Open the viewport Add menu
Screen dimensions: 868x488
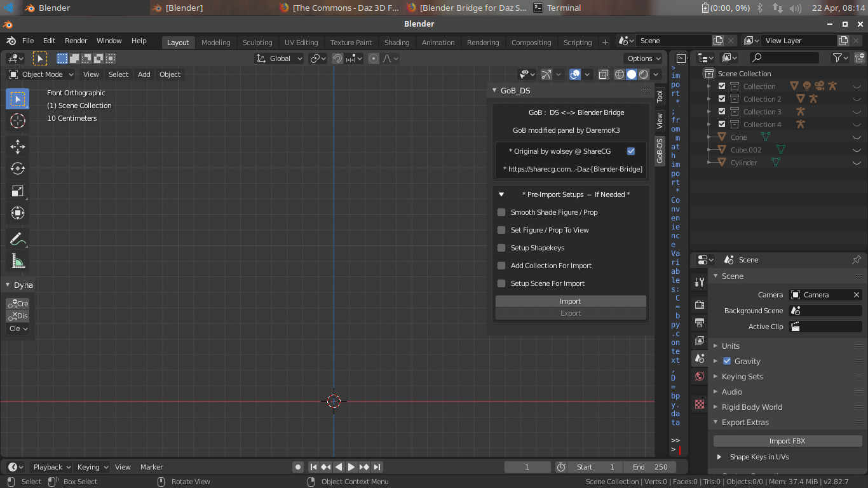144,74
